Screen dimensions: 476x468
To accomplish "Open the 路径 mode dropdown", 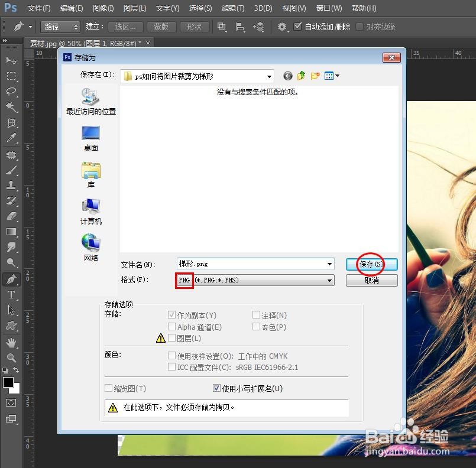I will coord(60,27).
